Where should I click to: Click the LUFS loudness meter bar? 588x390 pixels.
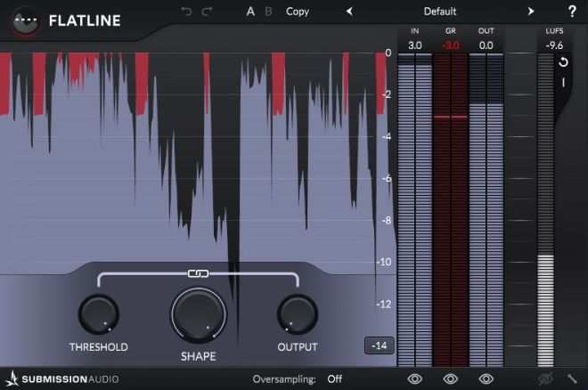(545, 210)
